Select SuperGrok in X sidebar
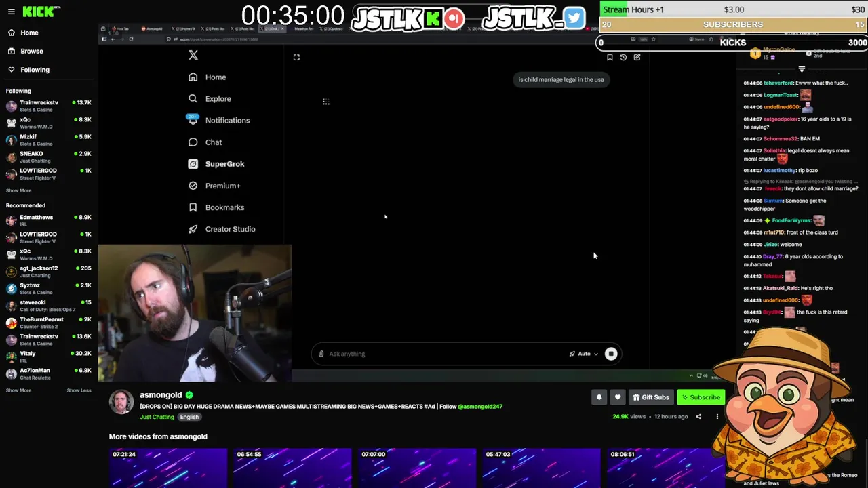 click(216, 164)
